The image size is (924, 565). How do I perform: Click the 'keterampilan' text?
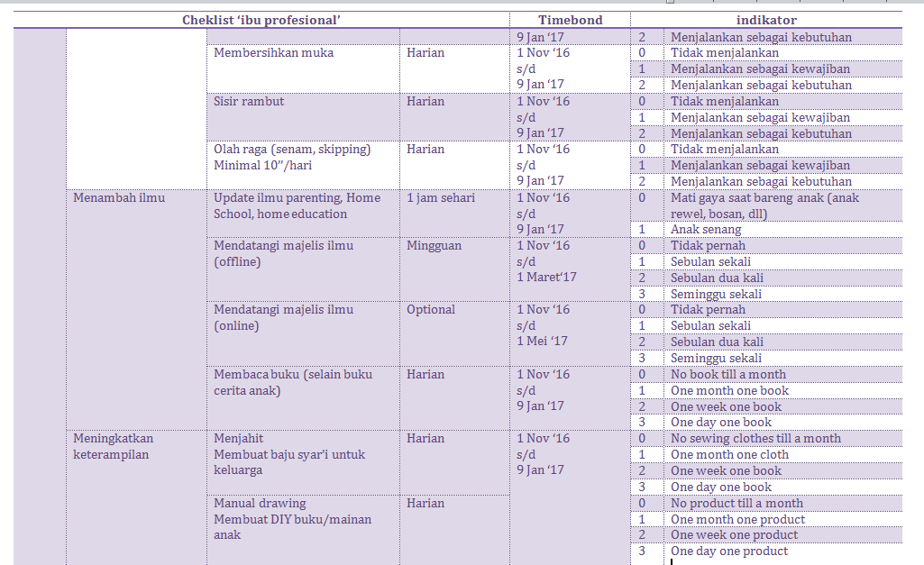(x=111, y=455)
